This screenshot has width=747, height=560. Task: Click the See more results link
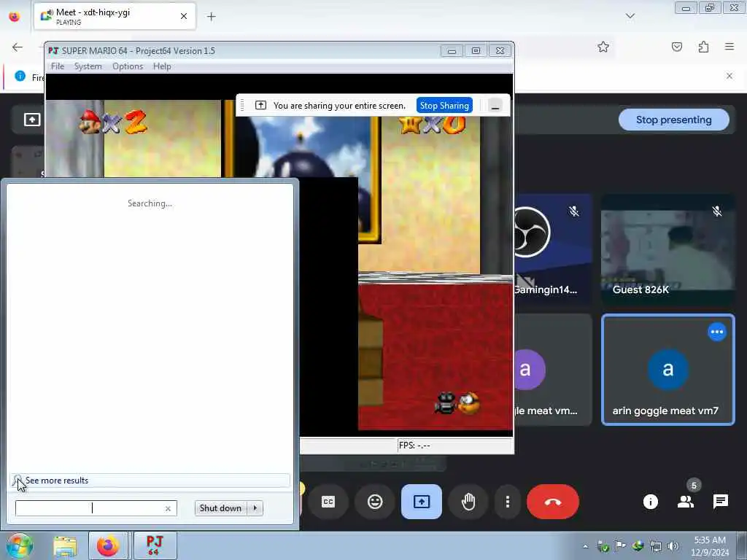[57, 480]
